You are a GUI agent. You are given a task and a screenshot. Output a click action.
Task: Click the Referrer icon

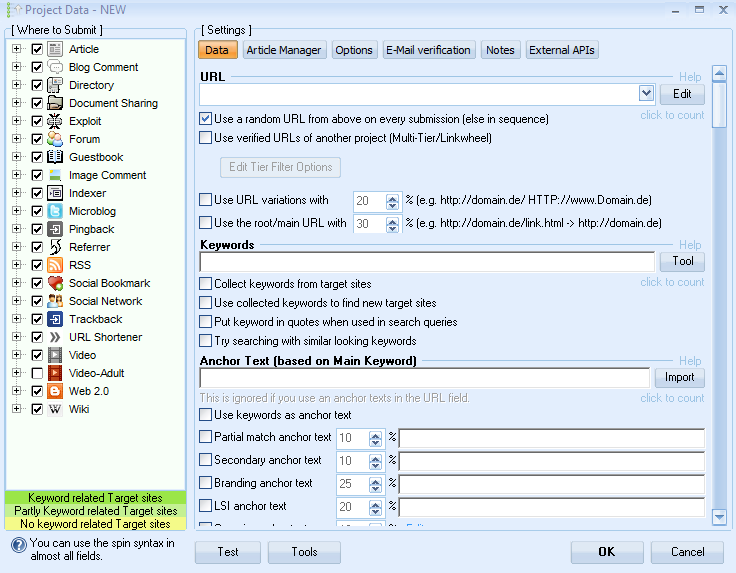(55, 247)
